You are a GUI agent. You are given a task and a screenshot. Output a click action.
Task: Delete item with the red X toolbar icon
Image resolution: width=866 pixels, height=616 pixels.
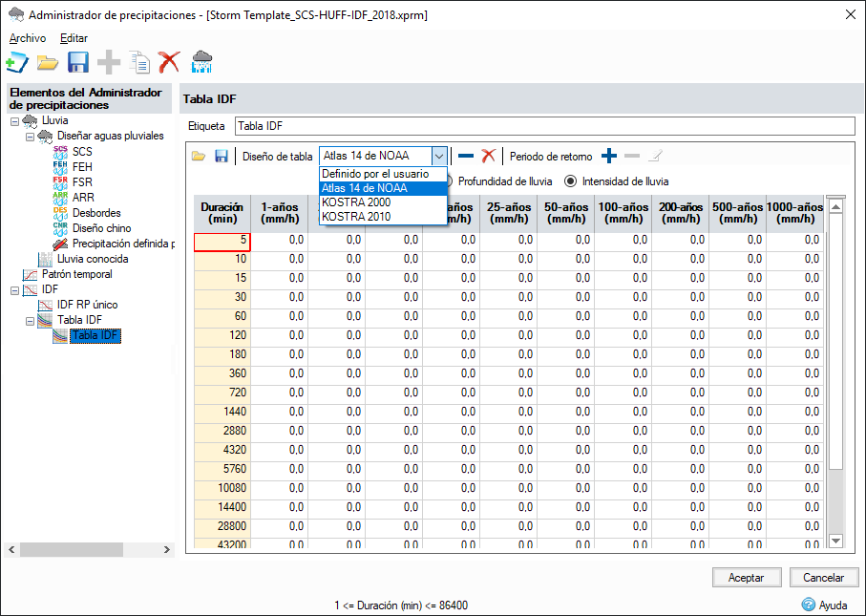(x=169, y=63)
